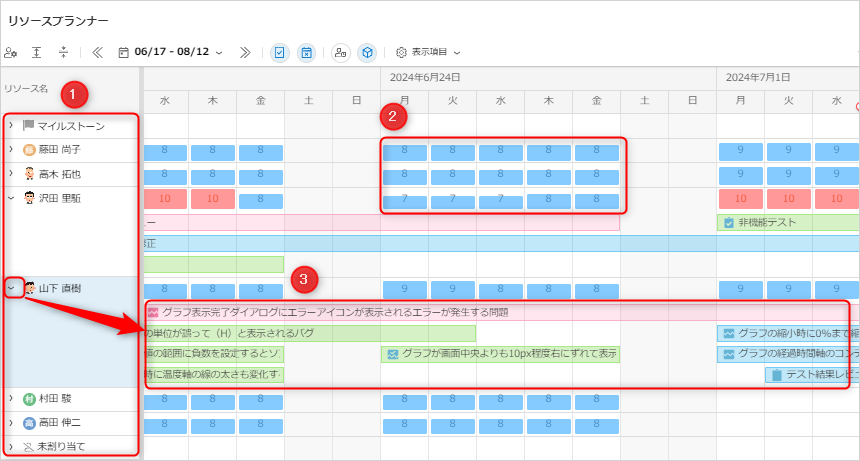The image size is (860, 461).
Task: Click the 非機能テスト task bar
Action: (788, 222)
